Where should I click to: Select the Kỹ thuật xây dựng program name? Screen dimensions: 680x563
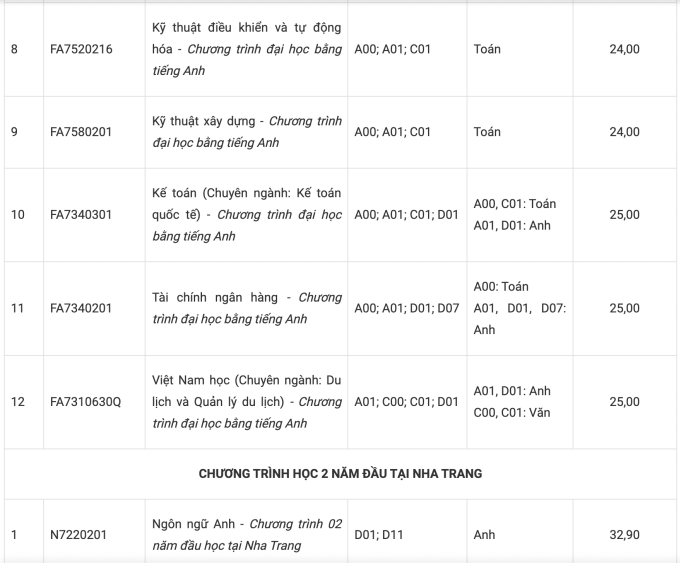247,132
